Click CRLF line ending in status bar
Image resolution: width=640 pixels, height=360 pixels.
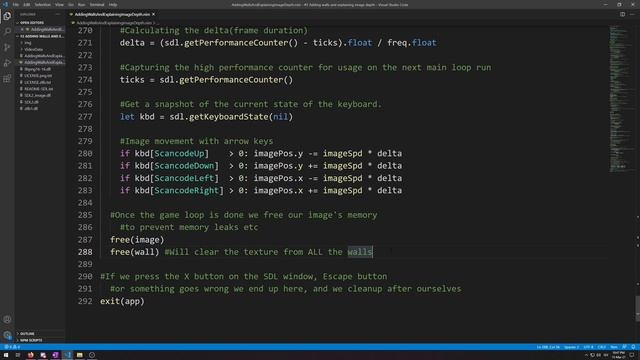(602, 347)
